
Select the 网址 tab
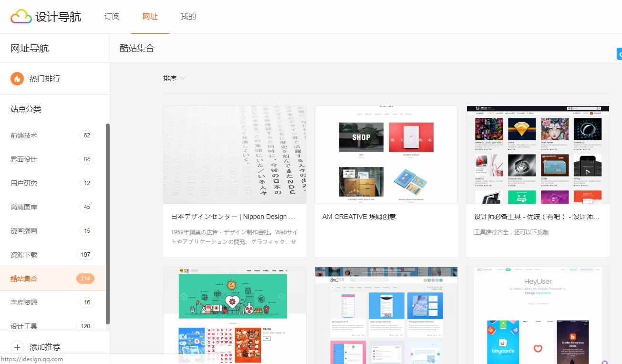[x=150, y=16]
